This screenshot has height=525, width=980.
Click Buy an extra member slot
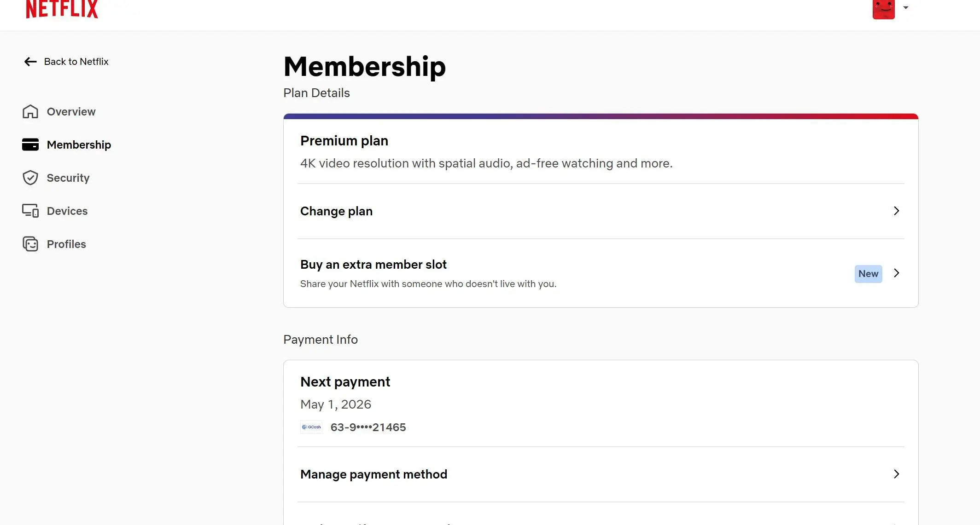coord(373,265)
